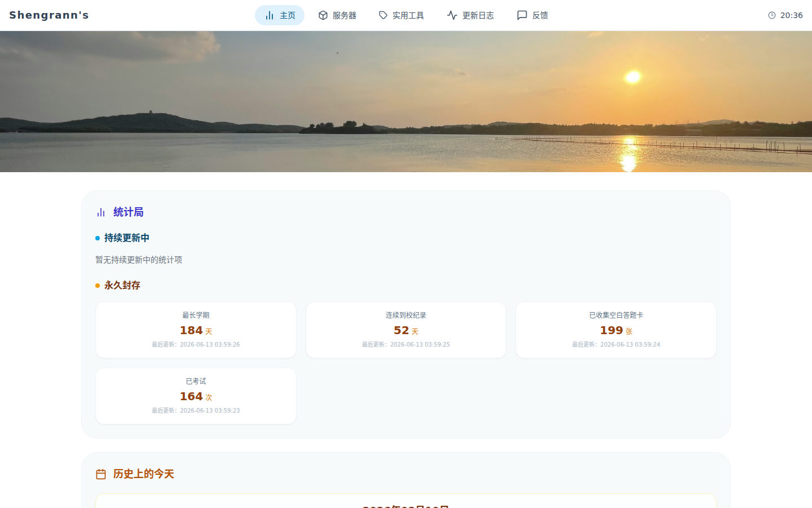Click the activity pulse icon beside 更新日志
Image resolution: width=812 pixels, height=508 pixels.
tap(452, 15)
